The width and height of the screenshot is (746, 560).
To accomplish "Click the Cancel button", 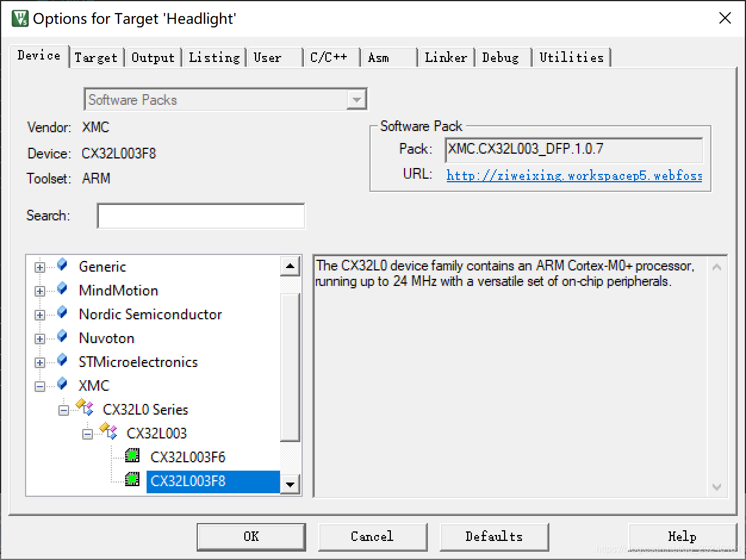I will (x=372, y=536).
